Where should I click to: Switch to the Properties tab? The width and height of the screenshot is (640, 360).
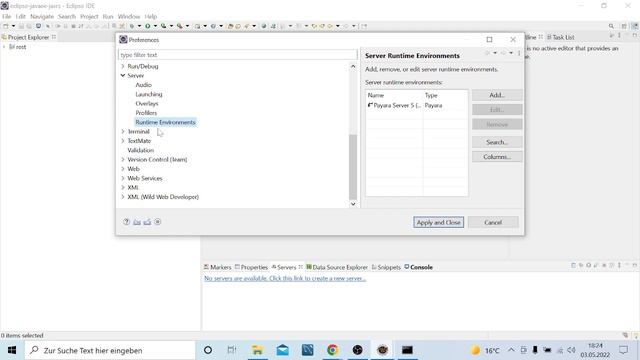pos(251,267)
